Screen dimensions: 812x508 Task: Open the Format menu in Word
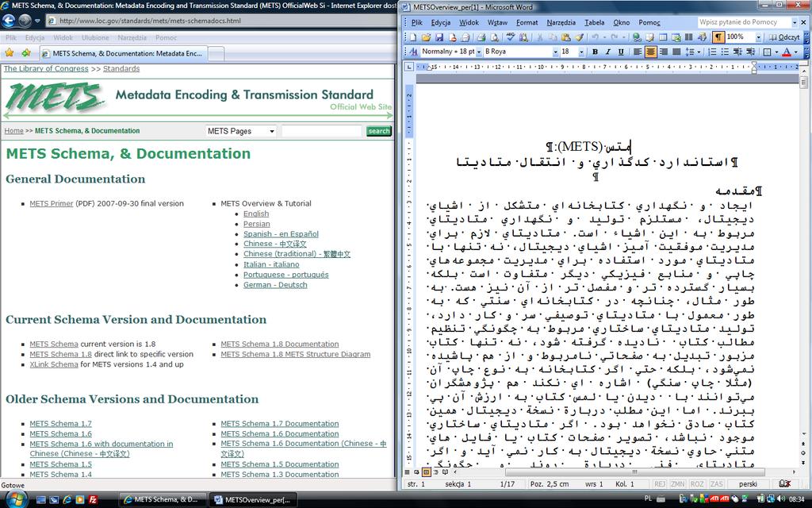[527, 23]
